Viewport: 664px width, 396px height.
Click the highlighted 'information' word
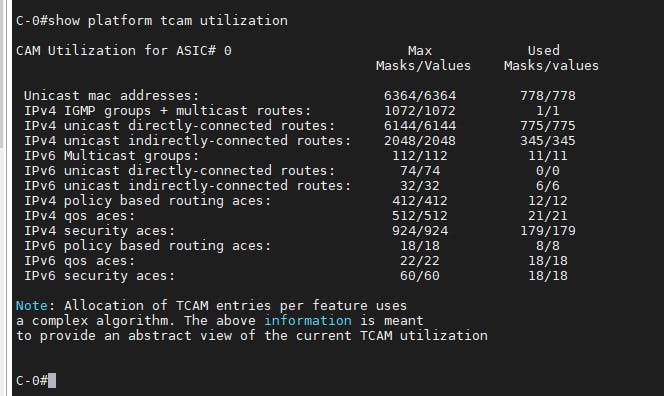pos(308,321)
